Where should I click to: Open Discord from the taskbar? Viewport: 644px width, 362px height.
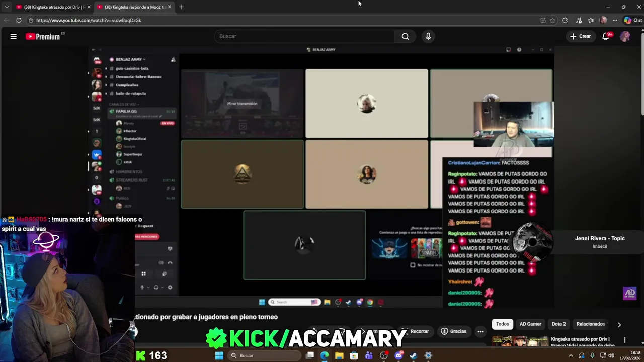coord(398,355)
